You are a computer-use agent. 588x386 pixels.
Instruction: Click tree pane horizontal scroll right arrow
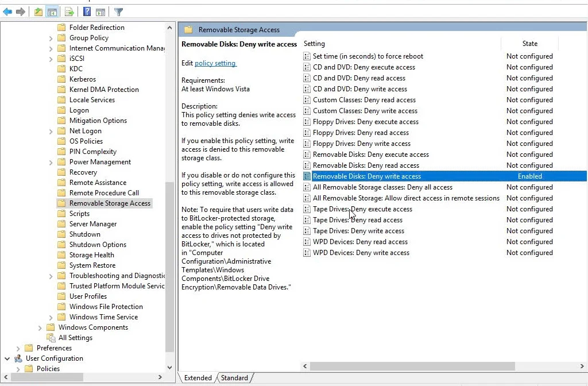click(x=160, y=377)
